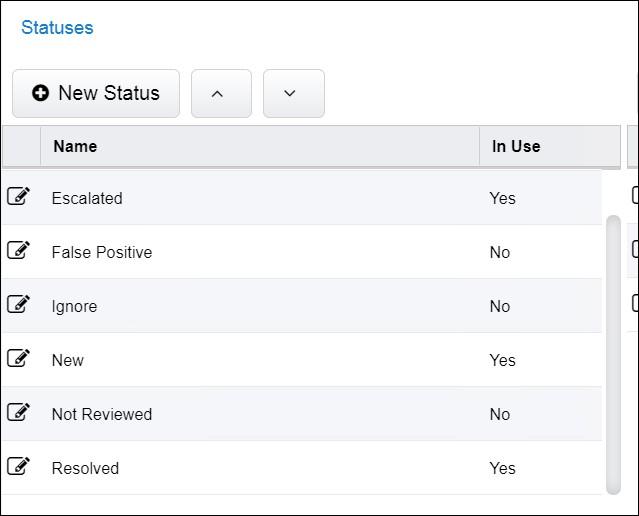639x516 pixels.
Task: Select the False Positive row name
Action: pos(102,252)
